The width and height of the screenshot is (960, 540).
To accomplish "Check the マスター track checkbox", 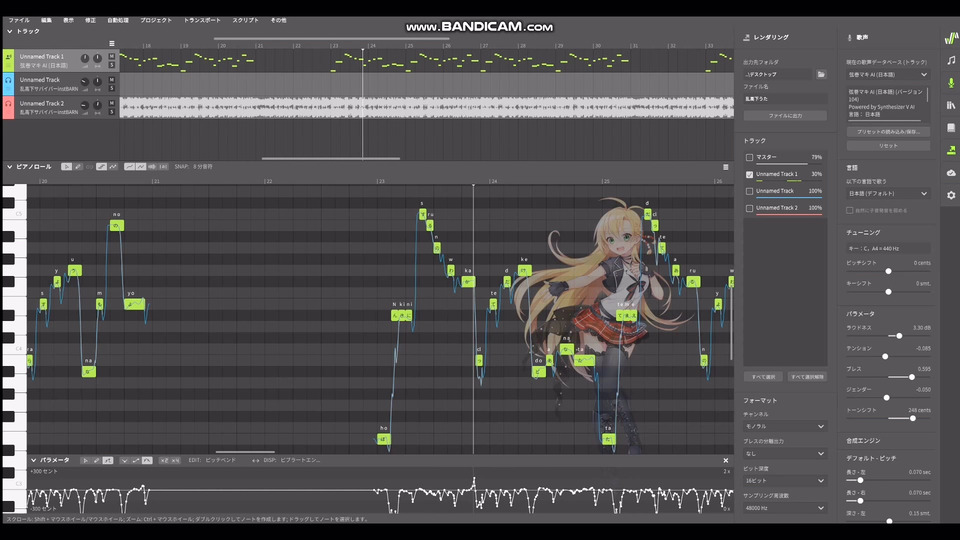I will point(749,157).
